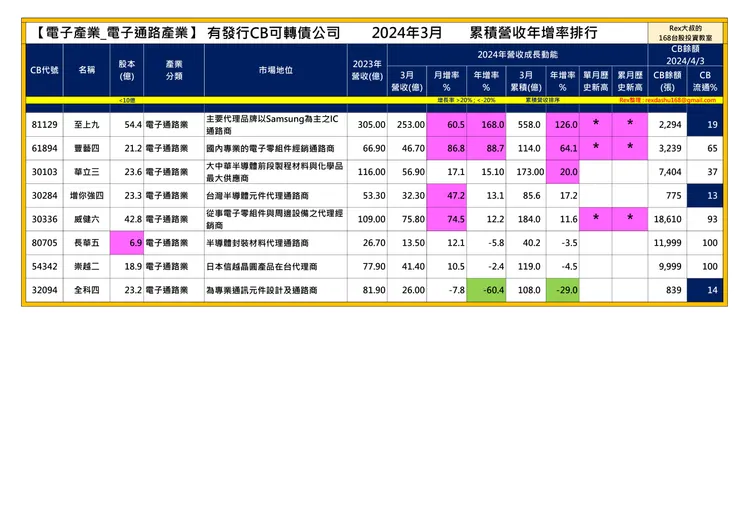Click the CB代號 column header

click(x=44, y=70)
